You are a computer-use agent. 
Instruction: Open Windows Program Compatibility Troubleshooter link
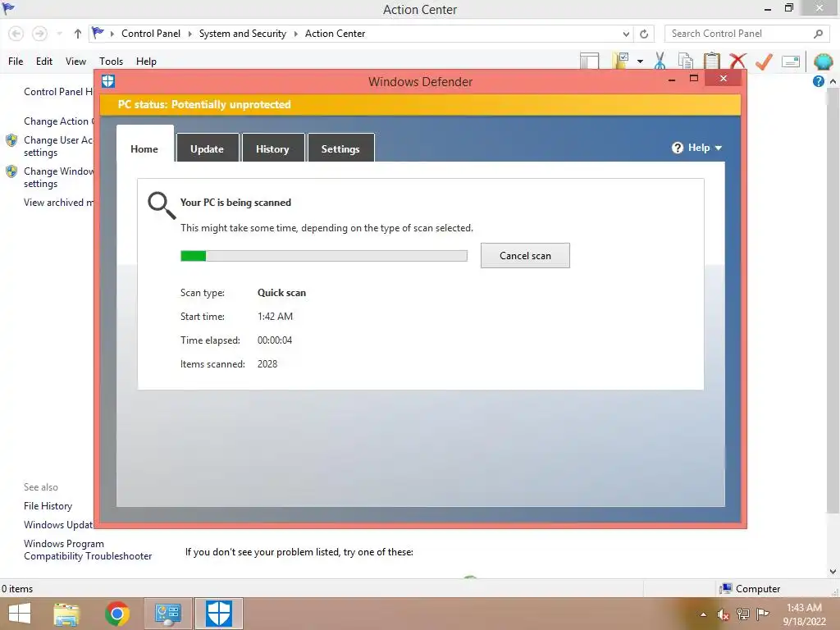pos(88,550)
